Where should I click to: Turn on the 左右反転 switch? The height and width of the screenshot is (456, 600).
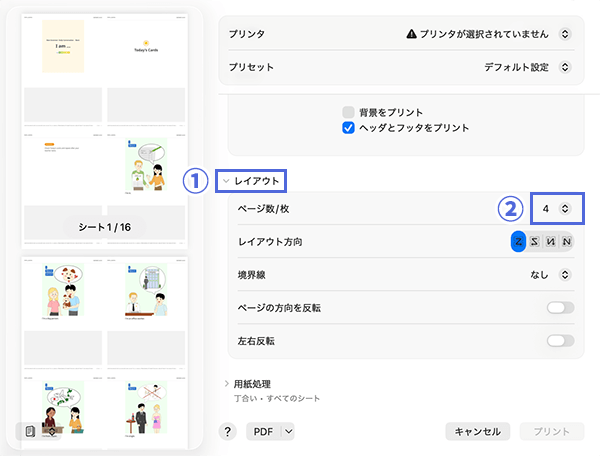click(x=560, y=341)
